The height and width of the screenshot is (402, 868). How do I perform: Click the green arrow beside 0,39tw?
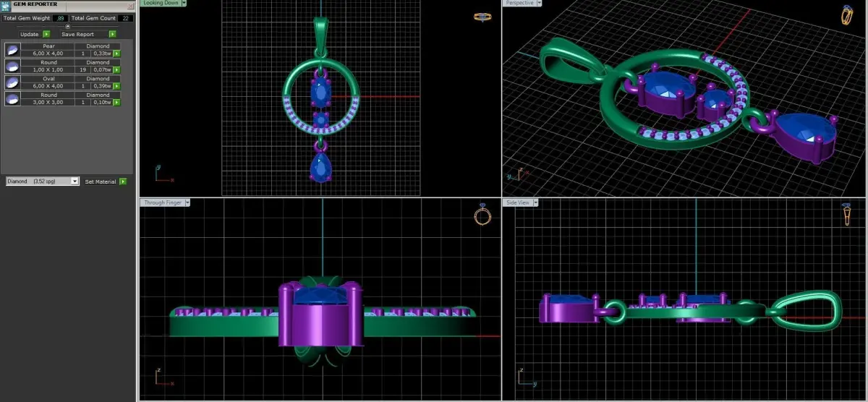pyautogui.click(x=116, y=86)
